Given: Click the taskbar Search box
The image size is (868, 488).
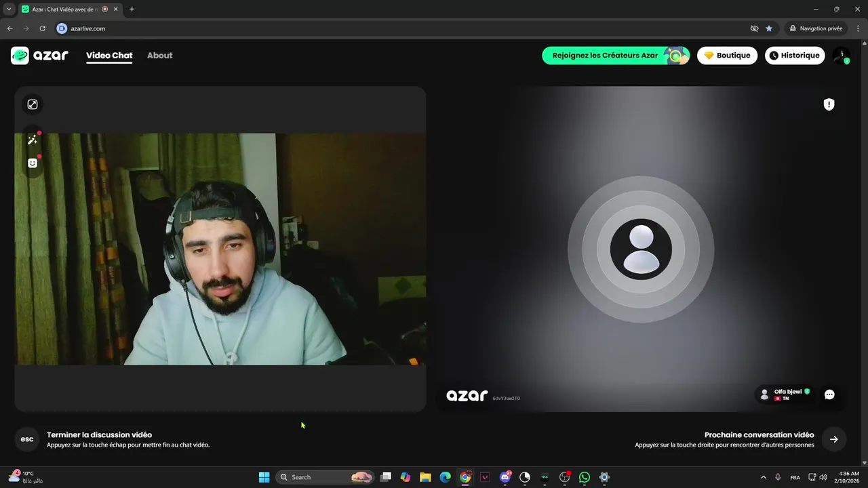Looking at the screenshot, I should point(325,477).
